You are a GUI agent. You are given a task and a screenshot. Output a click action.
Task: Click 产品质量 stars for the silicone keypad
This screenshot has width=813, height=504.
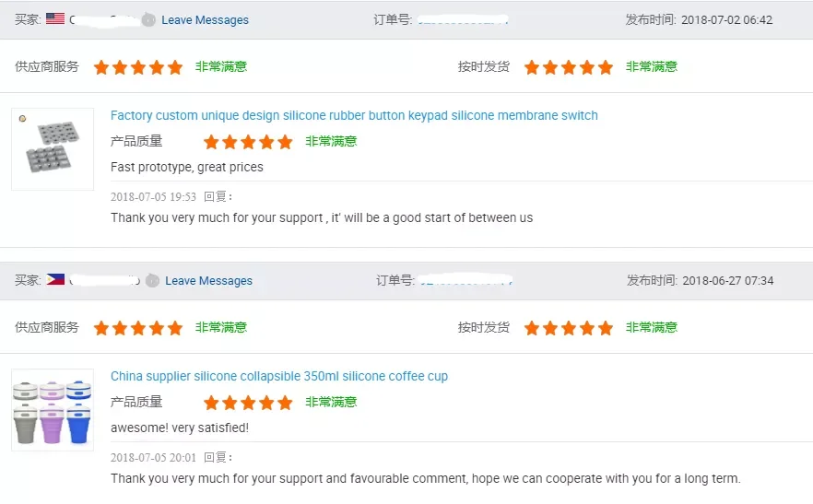[x=248, y=142]
